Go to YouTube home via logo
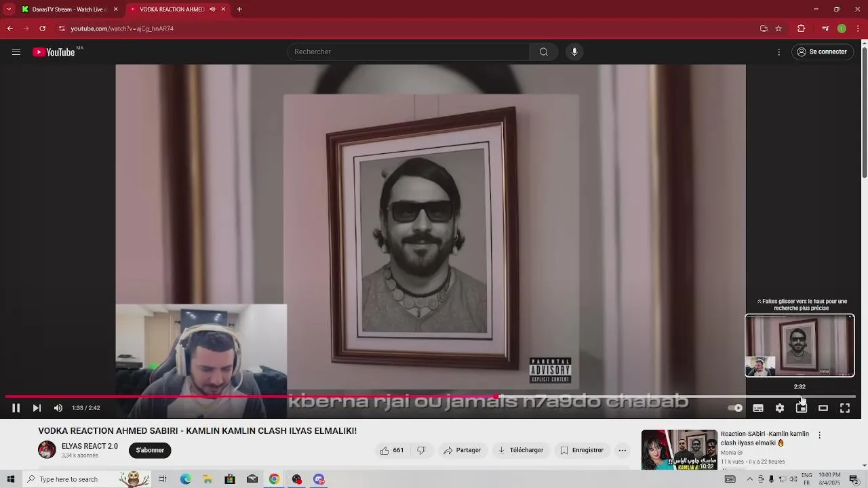Image resolution: width=868 pixels, height=488 pixels. (x=54, y=52)
